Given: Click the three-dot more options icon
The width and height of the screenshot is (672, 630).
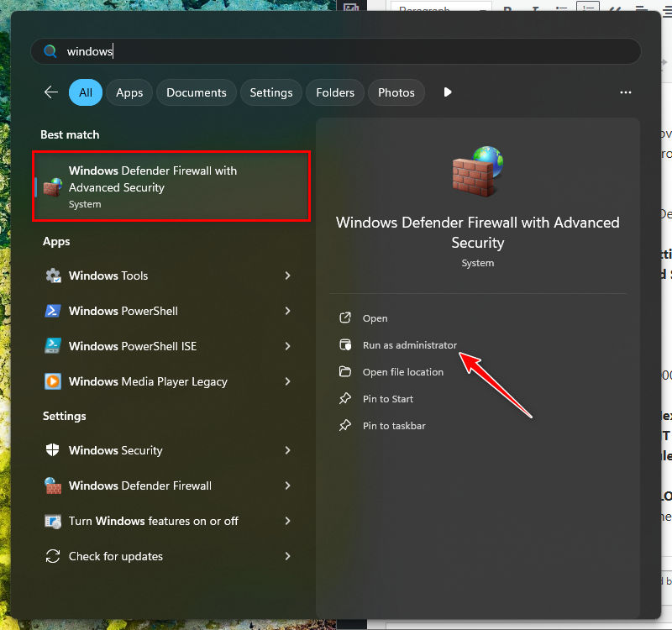Looking at the screenshot, I should click(x=625, y=92).
